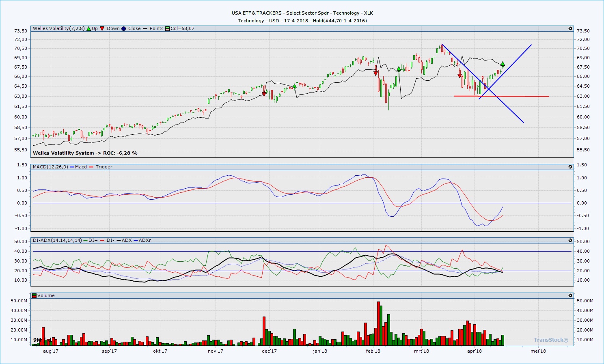
Task: Click the dec'17 date axis label
Action: tap(269, 351)
